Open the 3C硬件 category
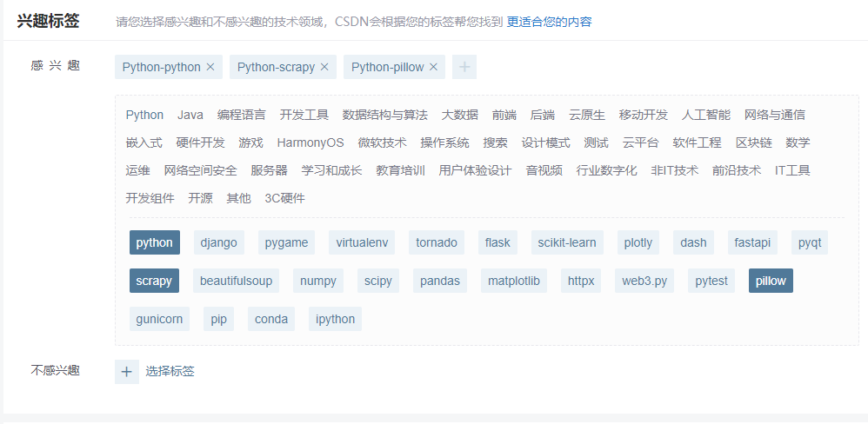The image size is (868, 424). pyautogui.click(x=284, y=198)
